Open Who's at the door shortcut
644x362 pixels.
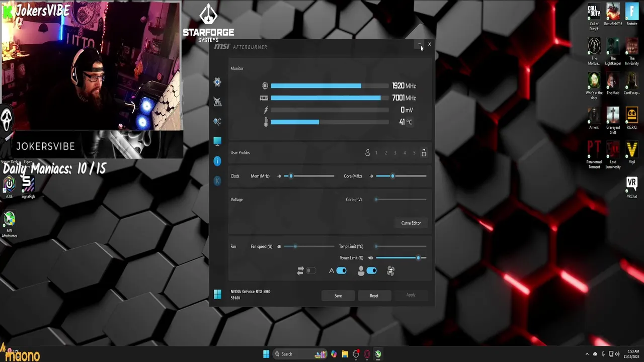click(594, 86)
